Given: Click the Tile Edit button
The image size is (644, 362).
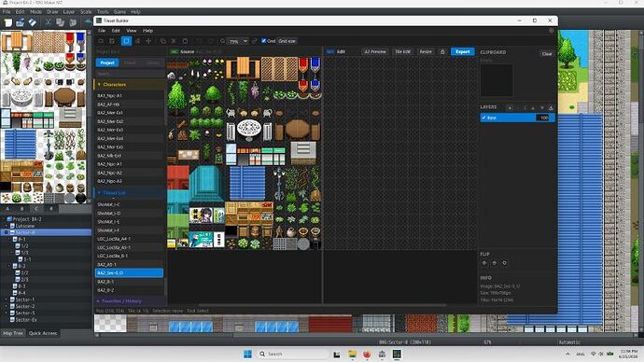Looking at the screenshot, I should point(402,51).
